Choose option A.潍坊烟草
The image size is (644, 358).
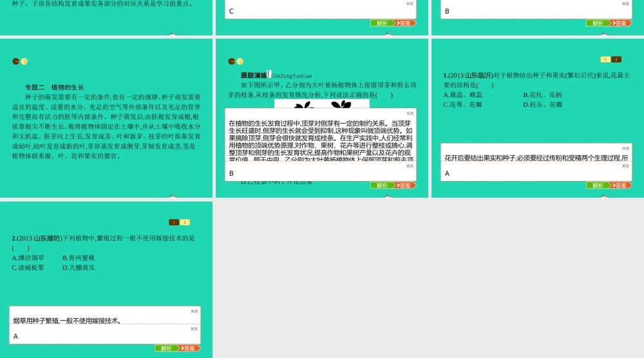(28, 258)
